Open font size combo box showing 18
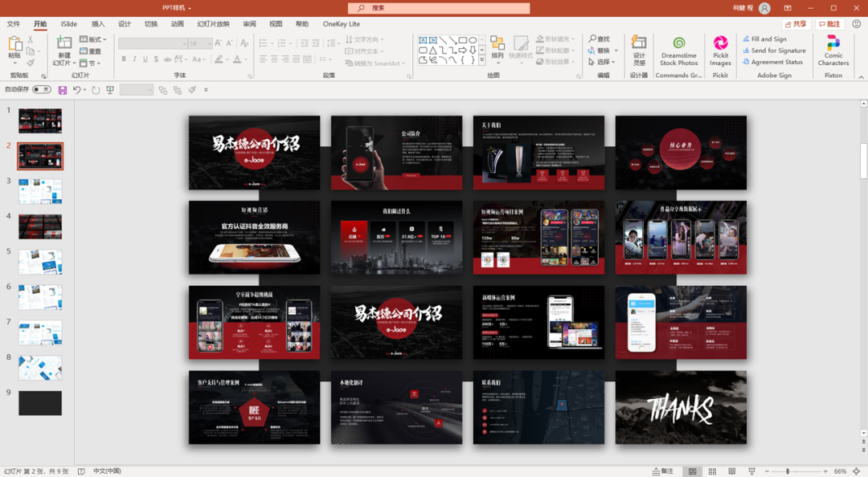This screenshot has width=868, height=477. pyautogui.click(x=200, y=43)
